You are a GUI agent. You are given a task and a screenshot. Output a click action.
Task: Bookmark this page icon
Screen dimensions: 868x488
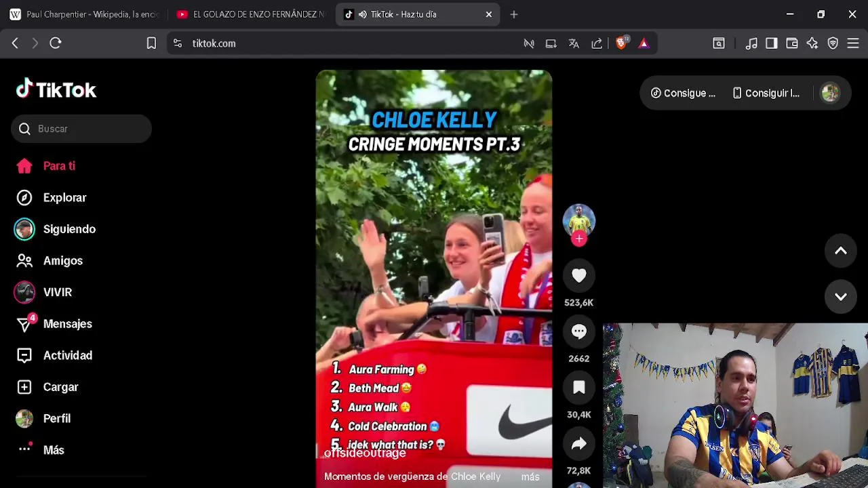151,43
